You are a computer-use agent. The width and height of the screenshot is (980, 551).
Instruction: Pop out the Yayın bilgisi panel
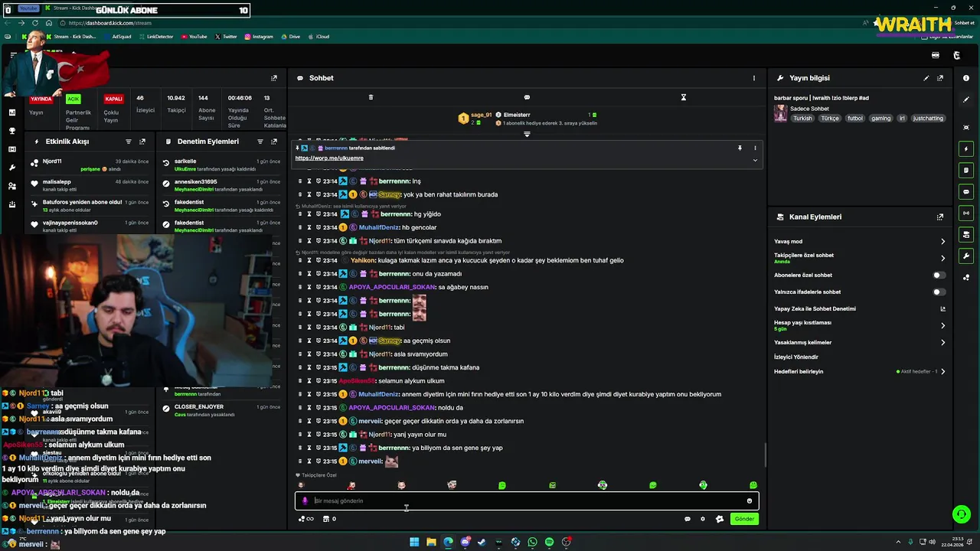(940, 78)
